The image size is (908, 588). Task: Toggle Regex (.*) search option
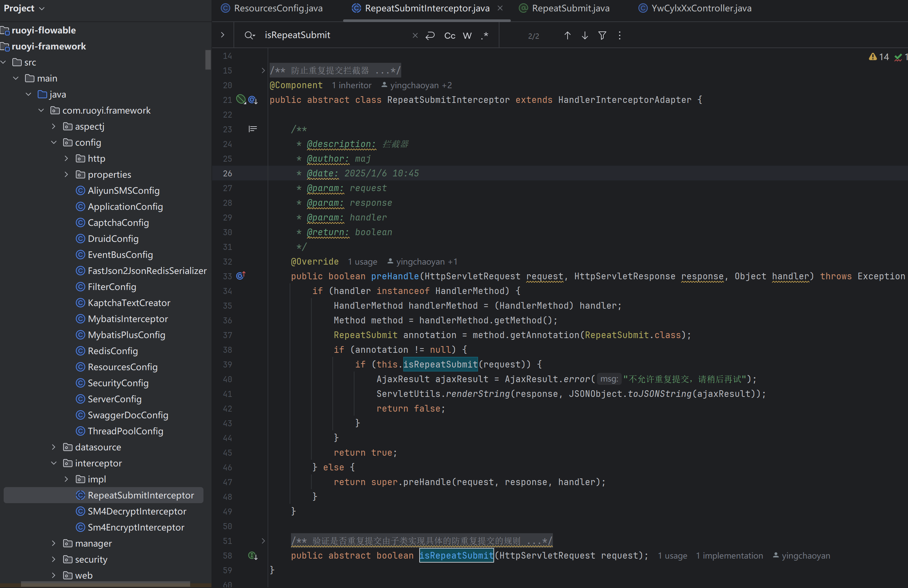click(484, 35)
